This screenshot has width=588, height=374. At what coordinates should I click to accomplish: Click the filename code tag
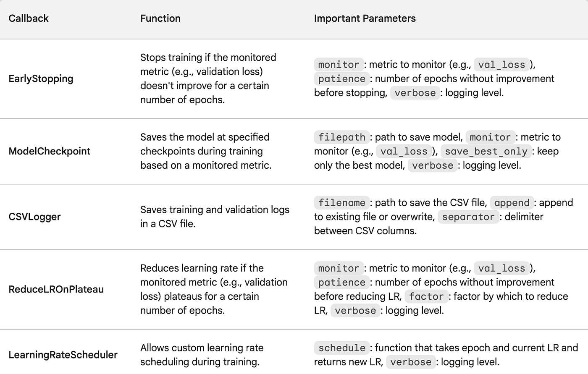[342, 203]
